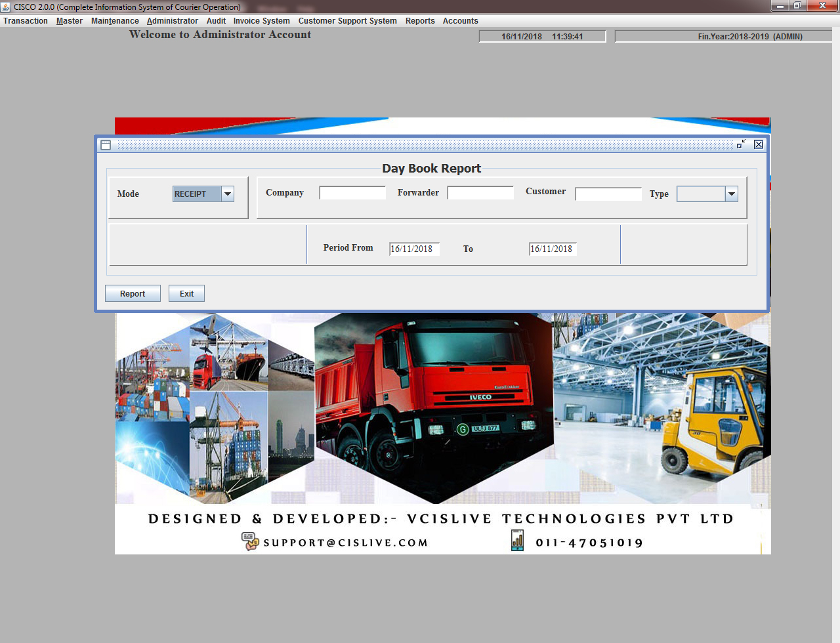Close the Day Book Report dialog
Viewport: 840px width, 643px height.
[x=759, y=144]
